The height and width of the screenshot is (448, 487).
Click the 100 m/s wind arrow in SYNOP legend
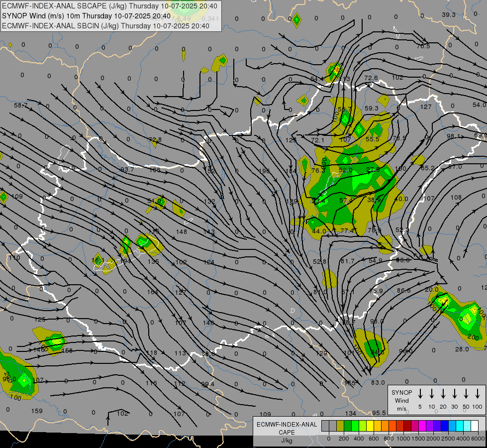478,394
